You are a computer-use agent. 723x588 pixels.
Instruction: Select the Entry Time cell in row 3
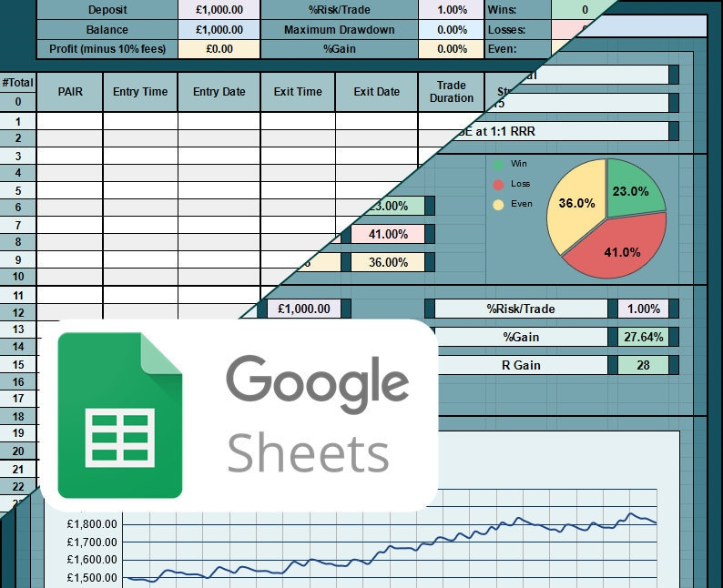pyautogui.click(x=140, y=156)
